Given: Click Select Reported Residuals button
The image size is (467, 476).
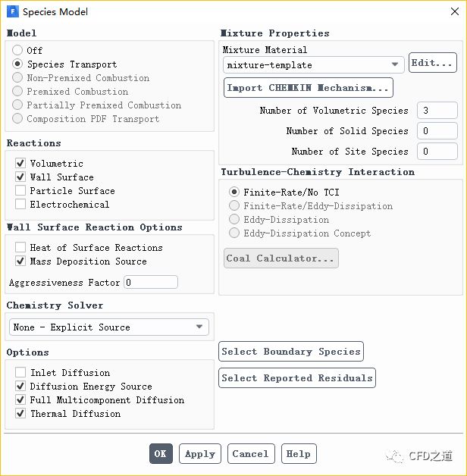Looking at the screenshot, I should click(x=297, y=377).
